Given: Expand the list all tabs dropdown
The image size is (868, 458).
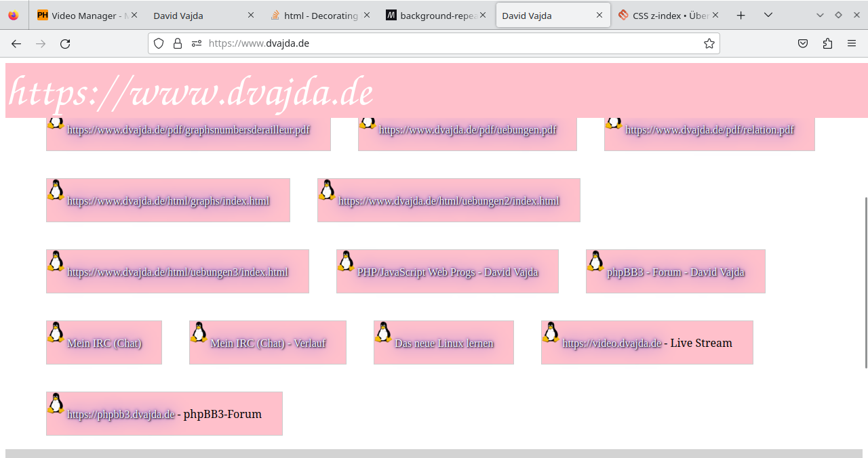Looking at the screenshot, I should (768, 15).
